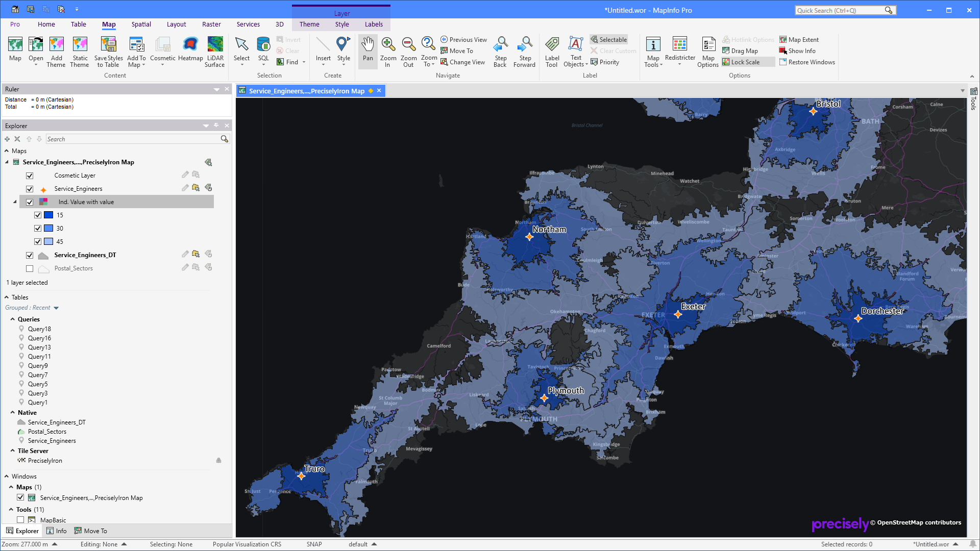The height and width of the screenshot is (551, 980).
Task: Click the Add Theme ribbon icon
Action: (x=56, y=45)
